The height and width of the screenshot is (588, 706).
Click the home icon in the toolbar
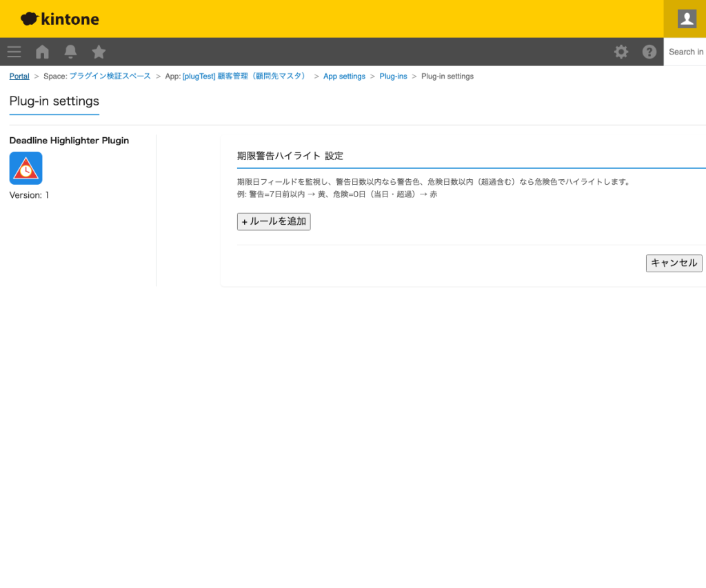point(42,52)
